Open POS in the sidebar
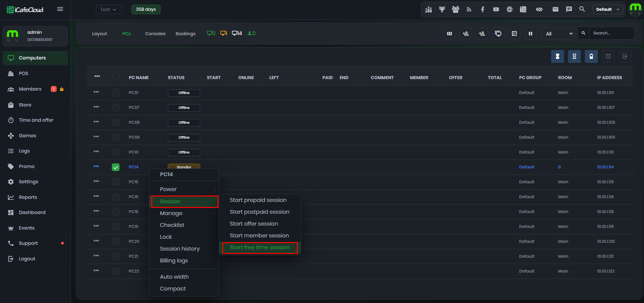644x303 pixels. click(x=35, y=73)
